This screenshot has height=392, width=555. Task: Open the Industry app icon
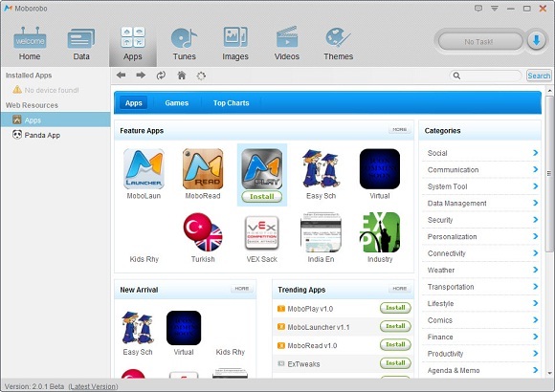pos(380,232)
